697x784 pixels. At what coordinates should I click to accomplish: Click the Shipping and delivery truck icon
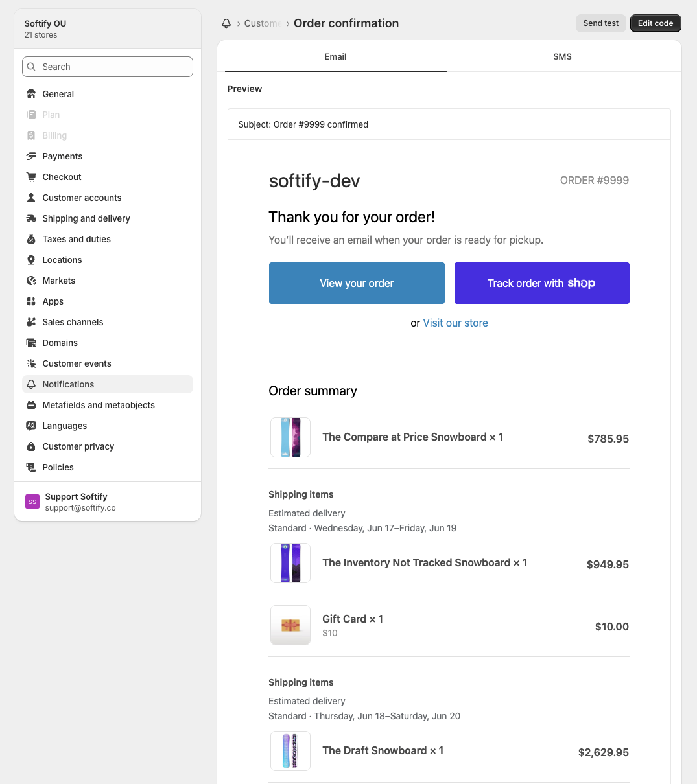pos(31,218)
